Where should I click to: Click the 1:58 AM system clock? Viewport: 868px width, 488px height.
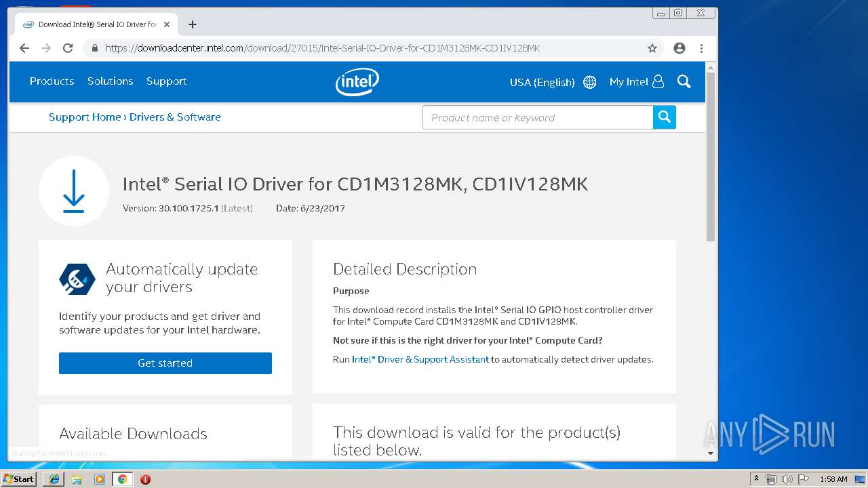(833, 479)
